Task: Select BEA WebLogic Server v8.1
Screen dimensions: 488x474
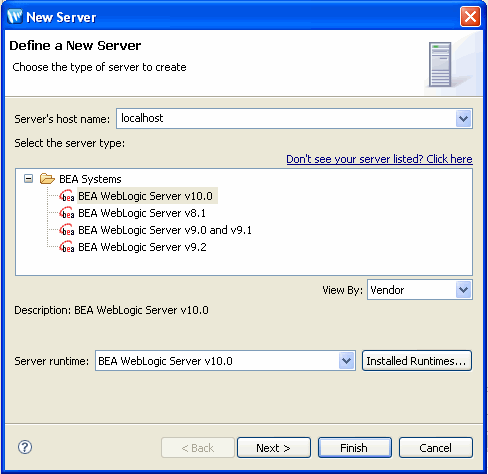Action: coord(142,213)
